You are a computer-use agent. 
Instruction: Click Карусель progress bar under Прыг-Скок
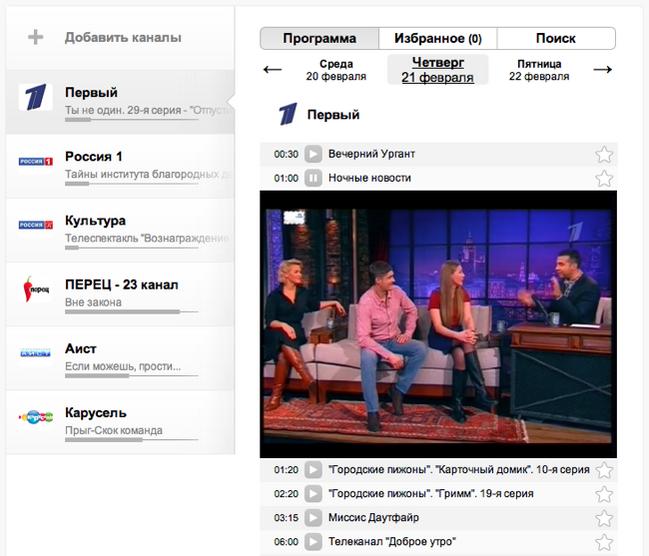point(132,440)
